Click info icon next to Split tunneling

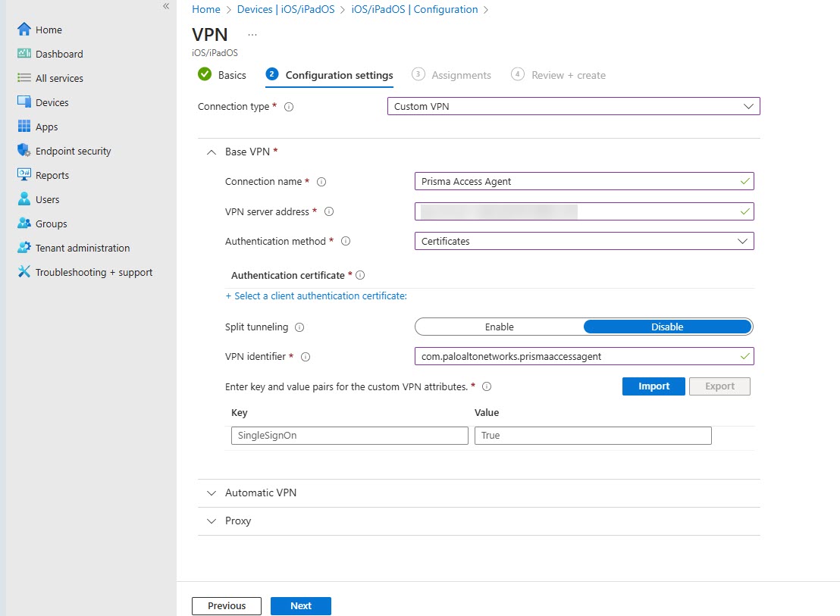pos(299,327)
